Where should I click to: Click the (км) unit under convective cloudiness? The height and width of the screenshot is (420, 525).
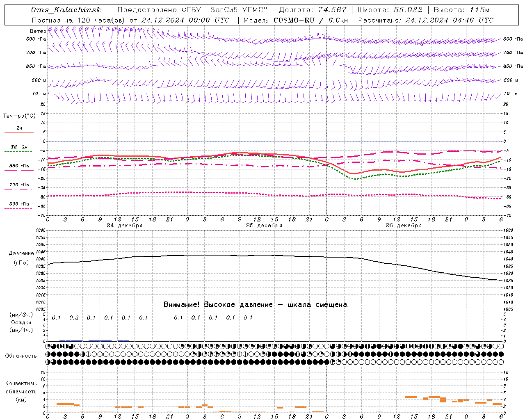tap(21, 399)
